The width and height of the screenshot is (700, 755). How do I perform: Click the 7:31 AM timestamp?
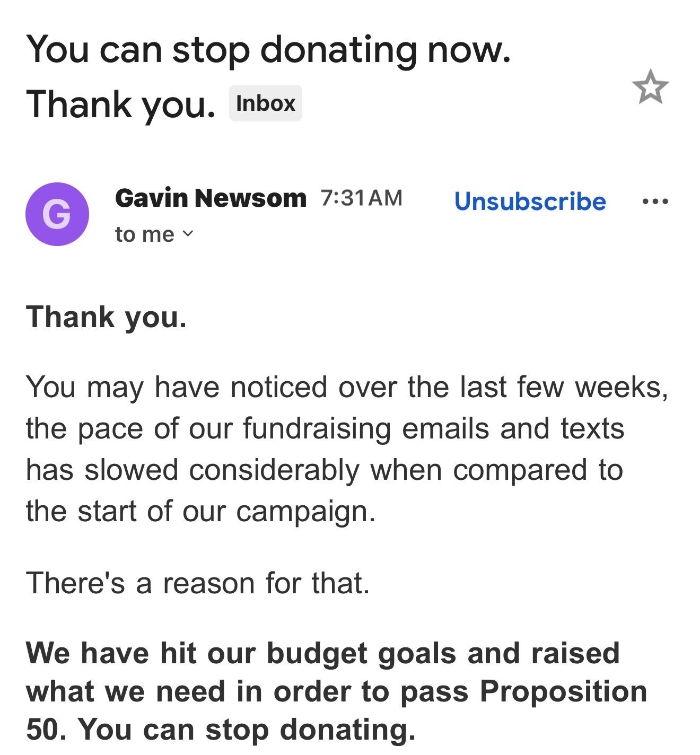click(362, 198)
